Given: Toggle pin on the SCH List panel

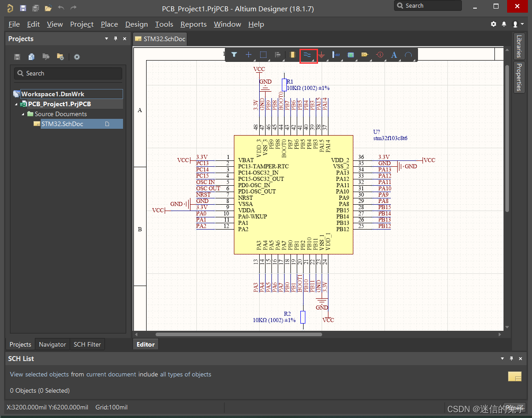Looking at the screenshot, I should 512,358.
